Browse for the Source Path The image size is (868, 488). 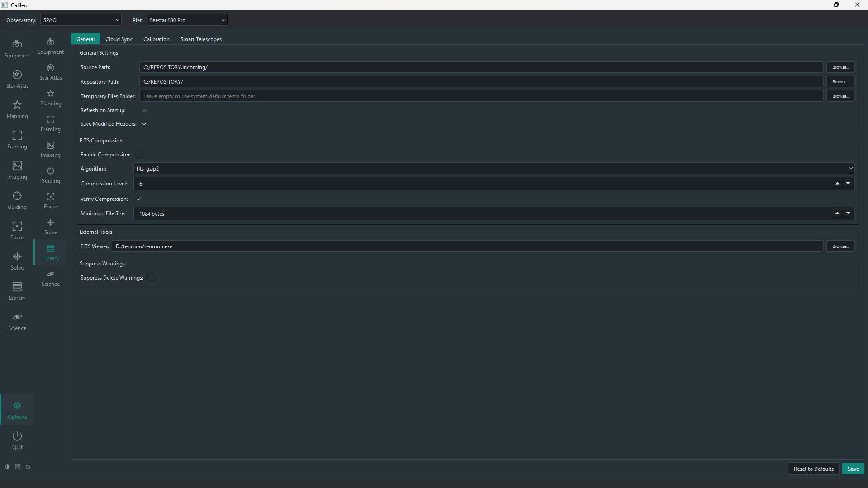[x=840, y=67]
